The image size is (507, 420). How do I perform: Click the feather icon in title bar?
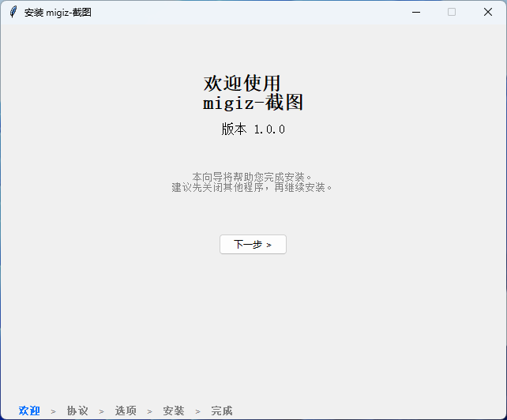13,13
